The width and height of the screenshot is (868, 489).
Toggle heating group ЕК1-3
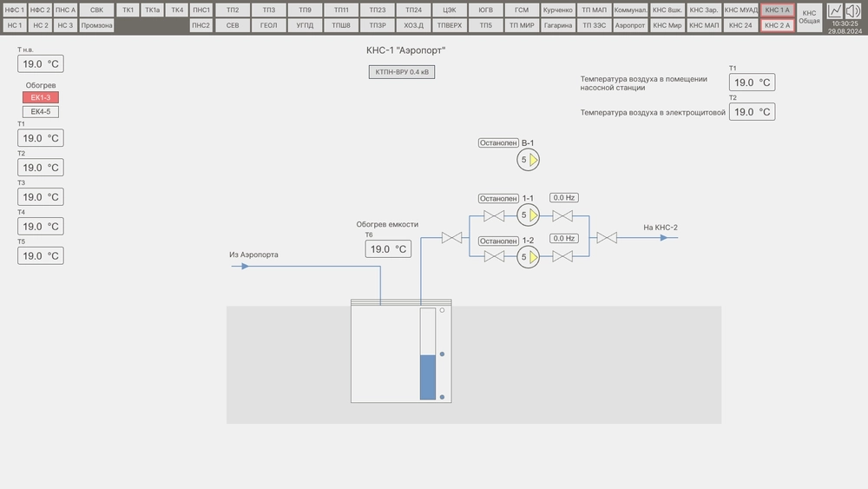point(40,97)
